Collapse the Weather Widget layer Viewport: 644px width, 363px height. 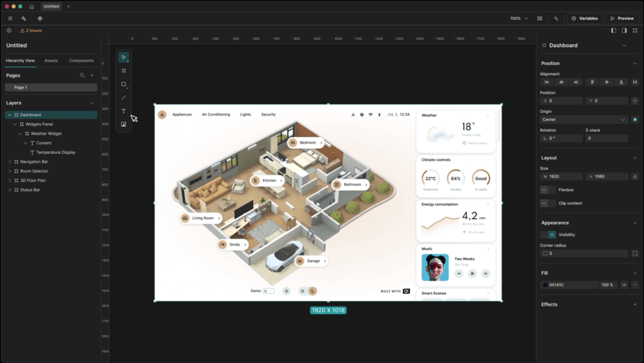[x=20, y=134]
